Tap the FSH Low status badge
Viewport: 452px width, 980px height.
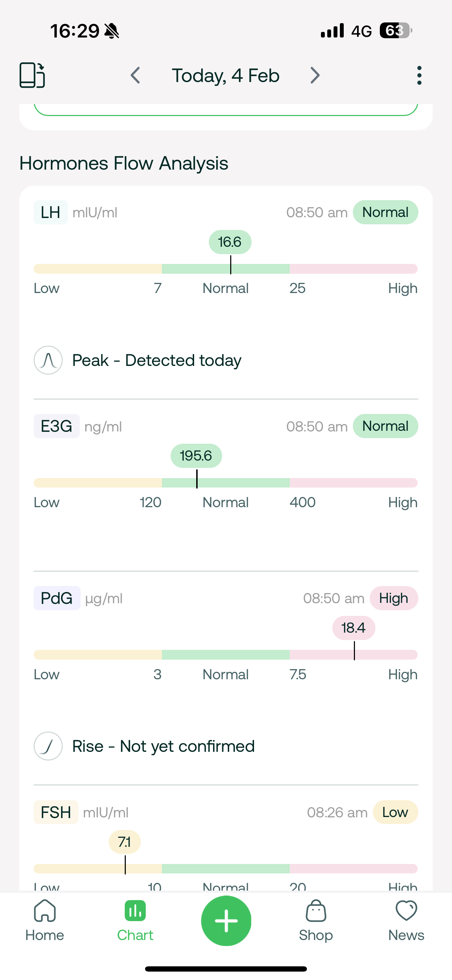coord(395,812)
